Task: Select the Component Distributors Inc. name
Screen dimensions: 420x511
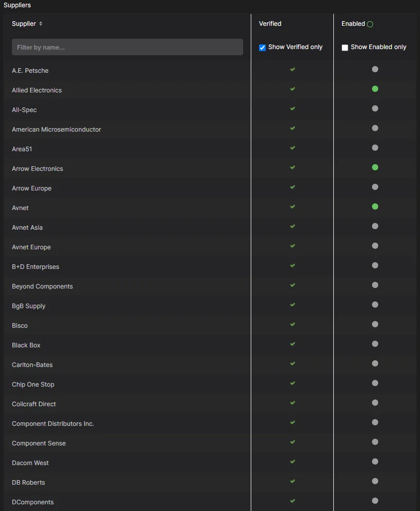Action: [53, 424]
